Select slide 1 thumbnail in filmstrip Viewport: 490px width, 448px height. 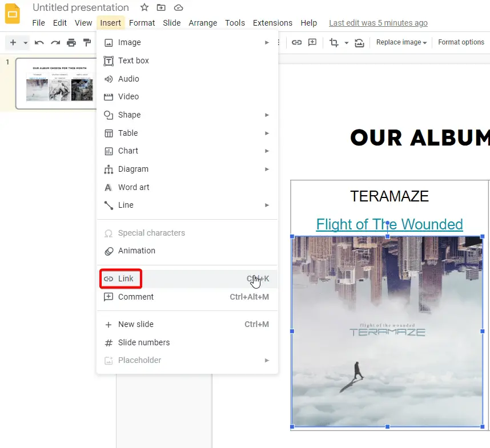pyautogui.click(x=57, y=83)
